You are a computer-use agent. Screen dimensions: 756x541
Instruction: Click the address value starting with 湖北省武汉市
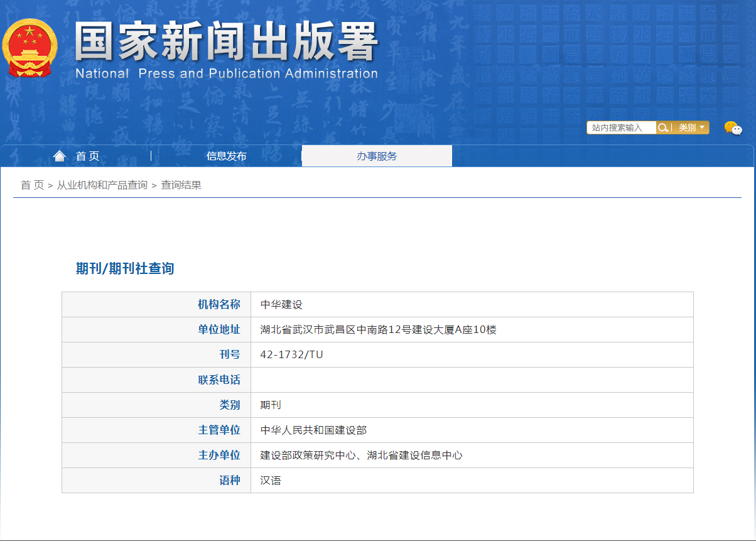coord(378,330)
